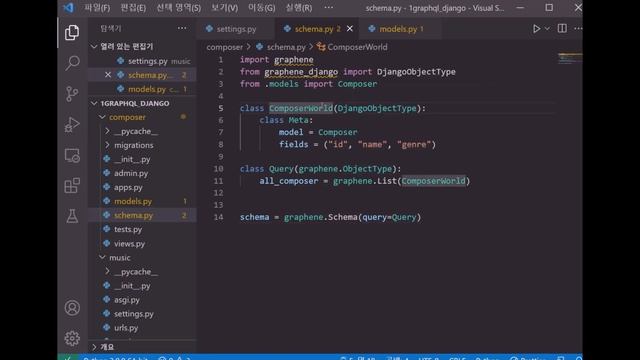Click all_composer variable on line 11
This screenshot has width=640, height=360.
pyautogui.click(x=289, y=181)
